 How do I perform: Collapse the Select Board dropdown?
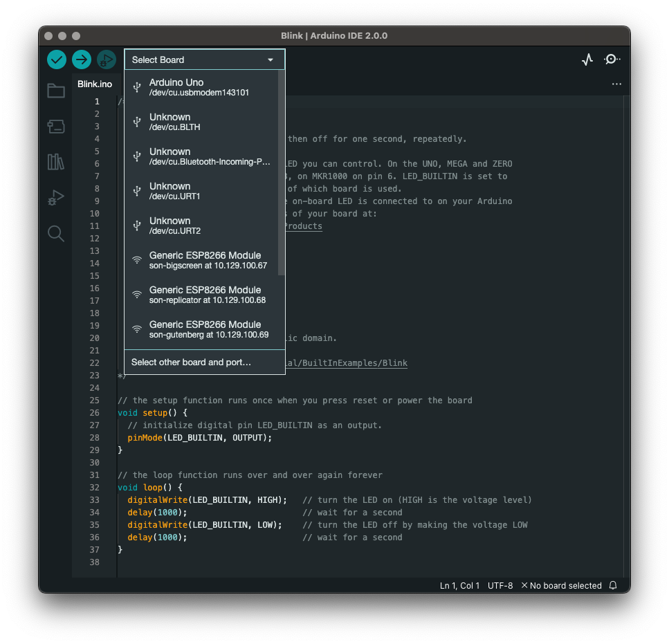point(204,59)
